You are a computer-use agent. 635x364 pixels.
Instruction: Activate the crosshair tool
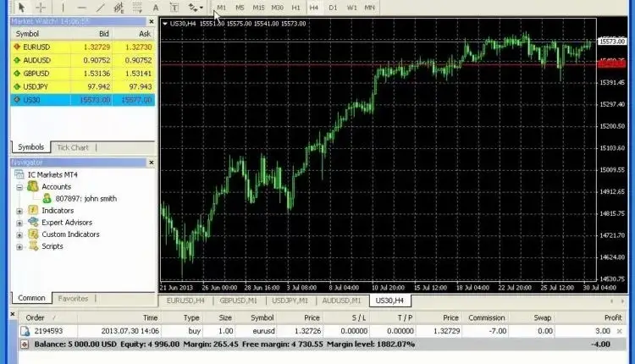pyautogui.click(x=41, y=8)
